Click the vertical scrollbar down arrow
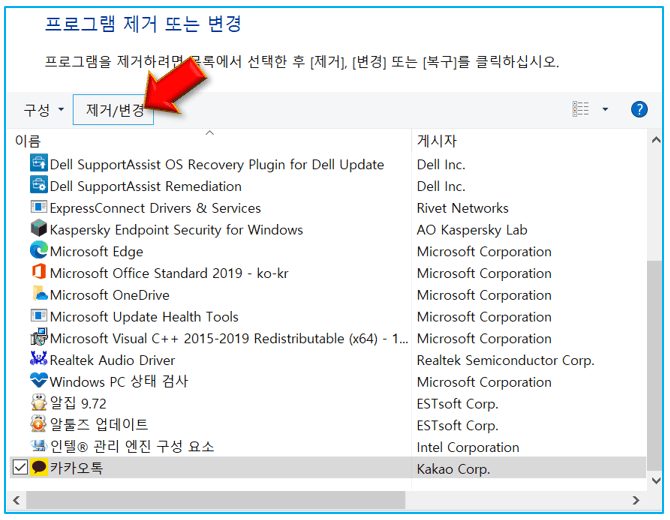Viewport: 670px width, 520px height. pyautogui.click(x=655, y=481)
